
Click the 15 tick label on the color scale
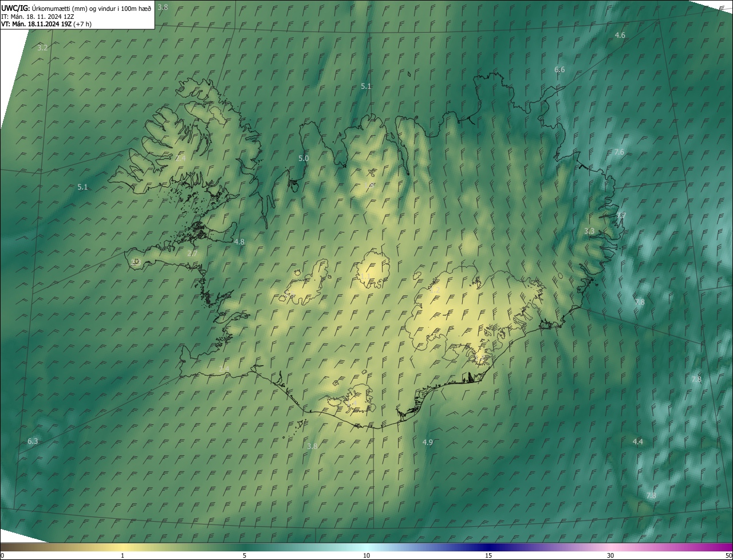click(x=488, y=555)
